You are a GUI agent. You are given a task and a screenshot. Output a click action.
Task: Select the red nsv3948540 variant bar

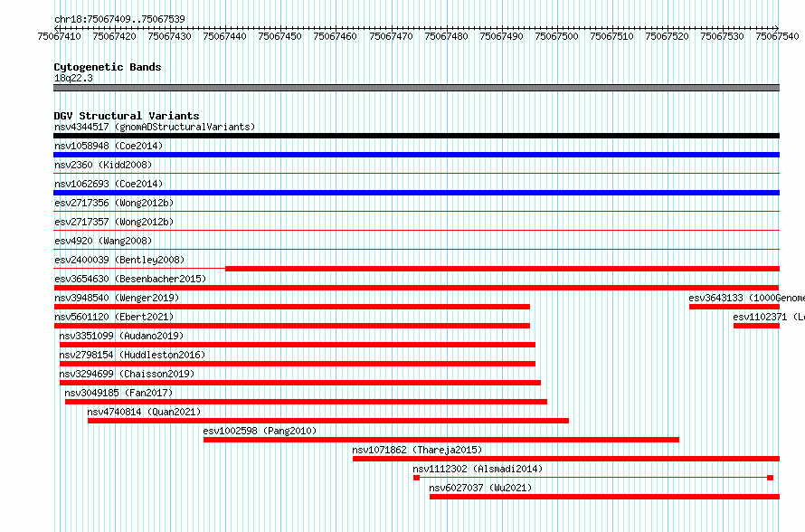point(291,307)
